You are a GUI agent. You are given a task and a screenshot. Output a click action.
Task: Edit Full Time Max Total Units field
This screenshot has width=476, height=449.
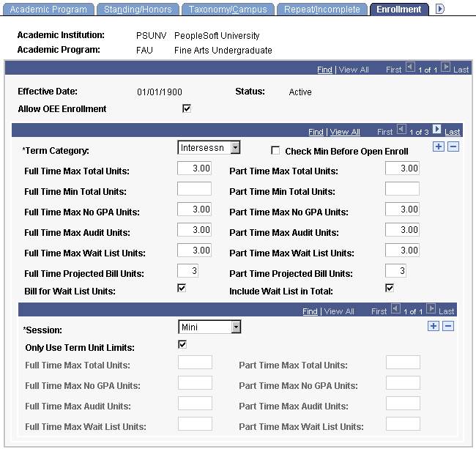[194, 168]
